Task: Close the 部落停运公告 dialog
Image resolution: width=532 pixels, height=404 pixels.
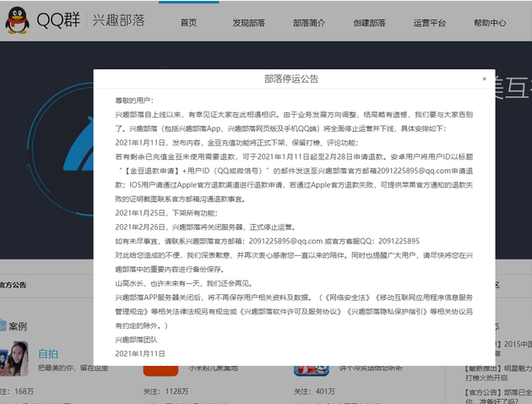Action: pos(484,79)
